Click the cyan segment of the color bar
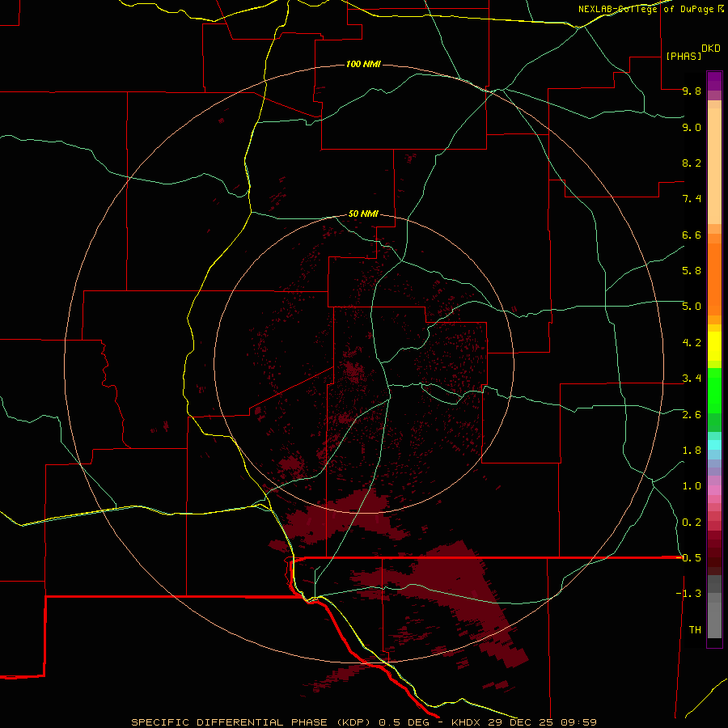The width and height of the screenshot is (728, 728). pos(714,444)
